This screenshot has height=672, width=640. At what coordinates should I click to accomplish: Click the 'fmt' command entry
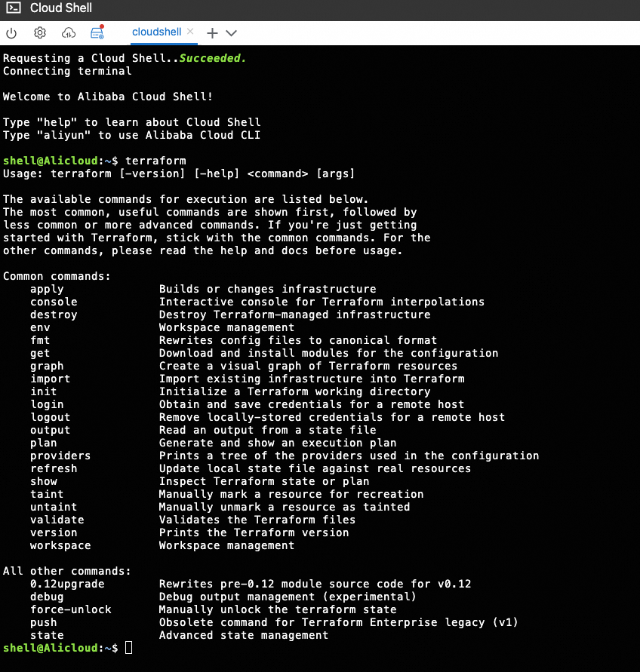(x=40, y=340)
